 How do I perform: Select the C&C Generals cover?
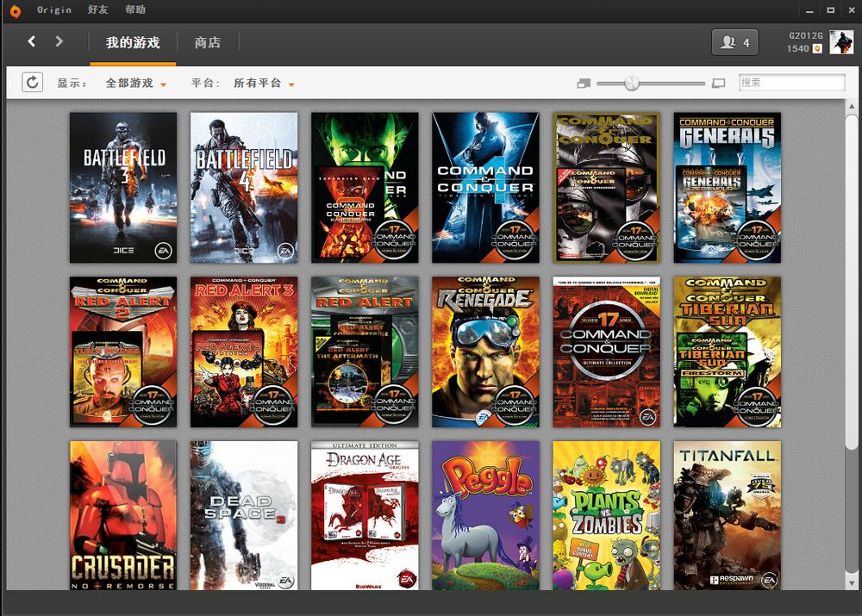[x=728, y=187]
